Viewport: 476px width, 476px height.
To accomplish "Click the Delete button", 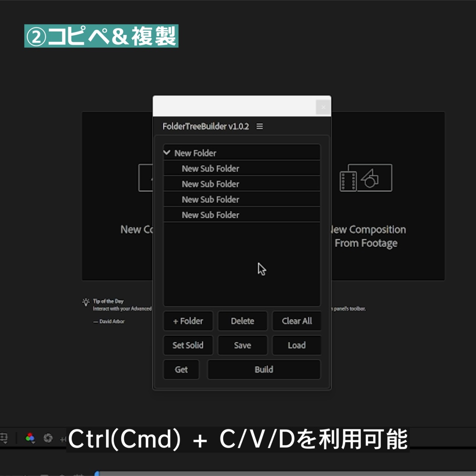I will point(243,321).
